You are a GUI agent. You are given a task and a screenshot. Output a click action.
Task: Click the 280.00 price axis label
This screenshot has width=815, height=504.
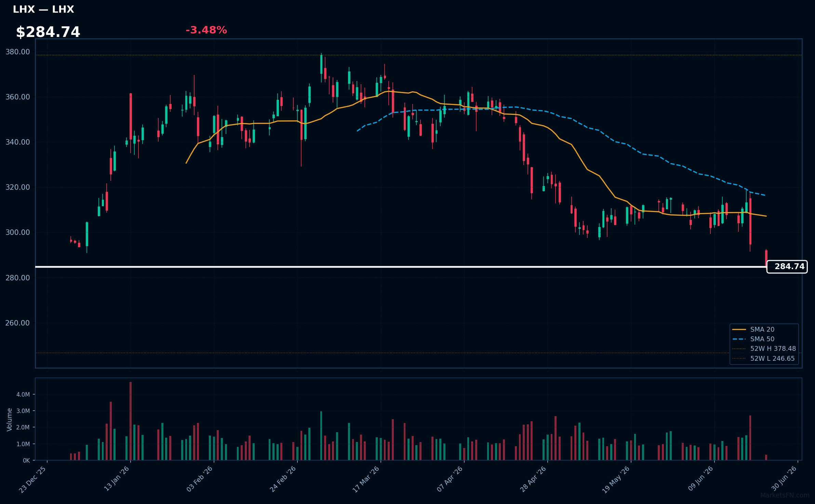tap(18, 278)
